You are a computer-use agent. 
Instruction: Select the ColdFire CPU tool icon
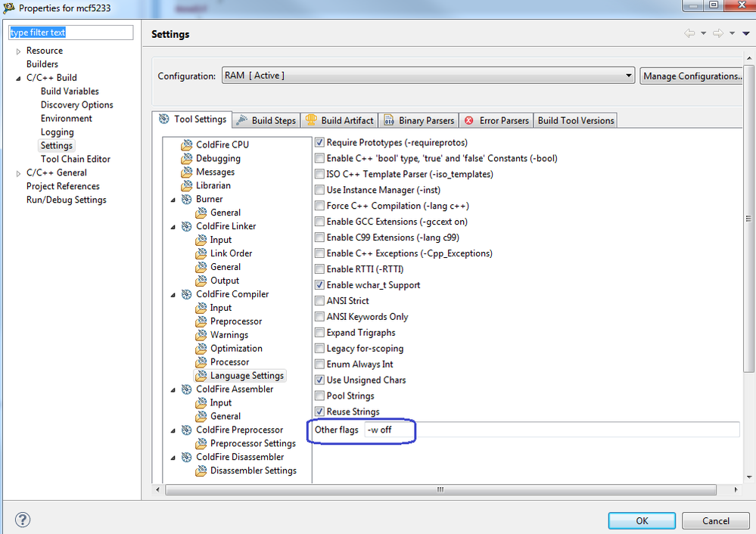(x=187, y=144)
